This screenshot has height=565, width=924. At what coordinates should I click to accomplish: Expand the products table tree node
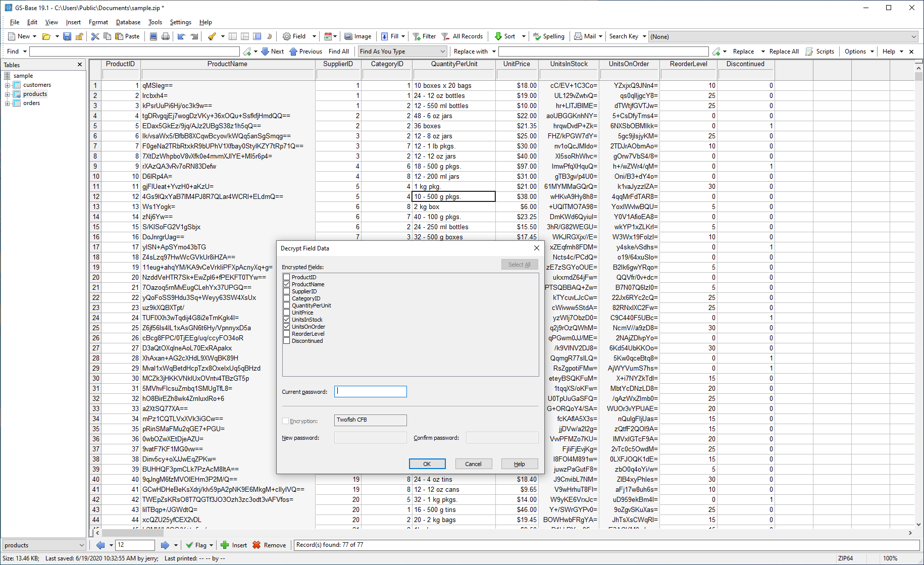pos(8,94)
